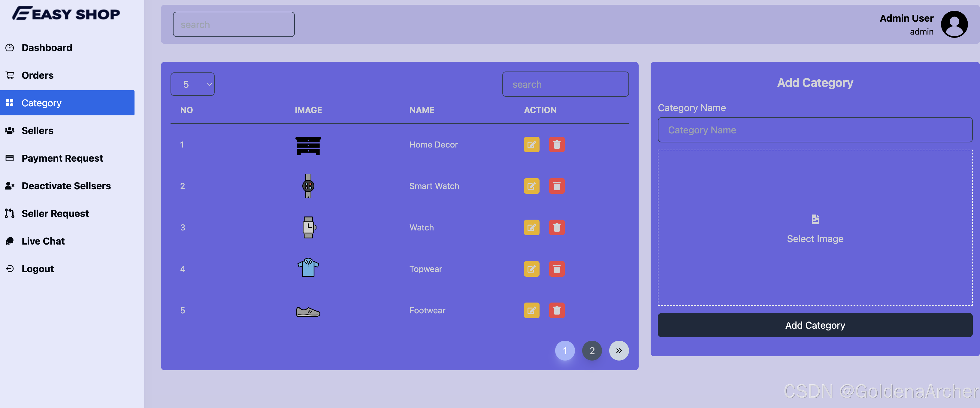980x408 pixels.
Task: Delete the Home Decor category
Action: (556, 145)
